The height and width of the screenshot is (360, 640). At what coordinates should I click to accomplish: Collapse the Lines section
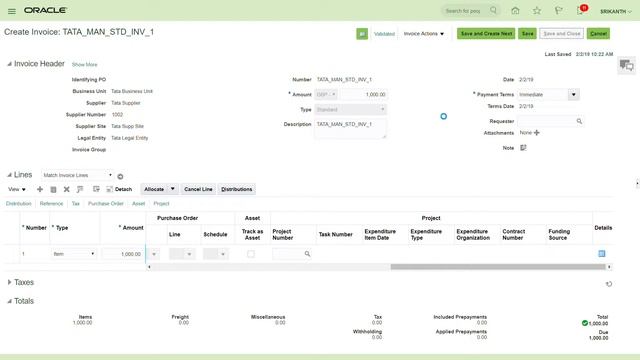click(9, 175)
